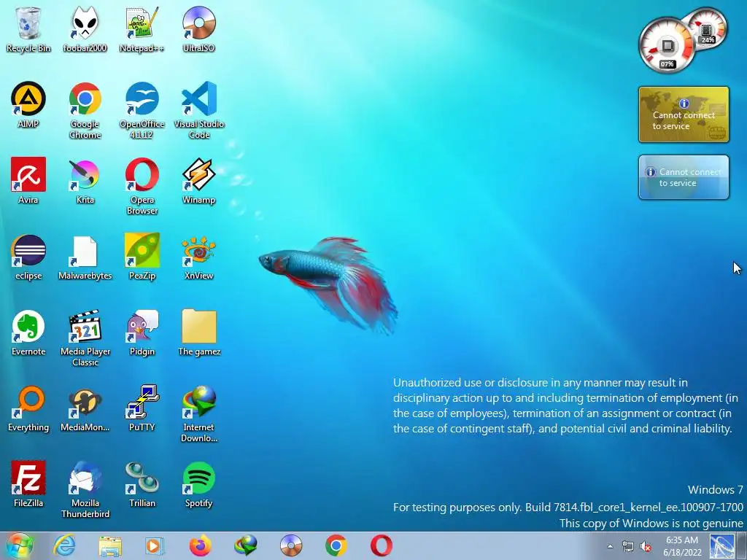
Task: Show hidden tray icons arrow
Action: click(610, 546)
